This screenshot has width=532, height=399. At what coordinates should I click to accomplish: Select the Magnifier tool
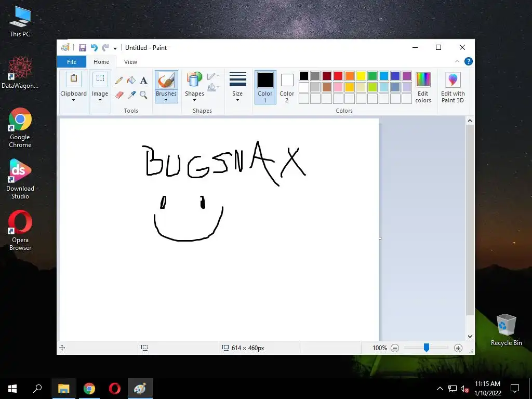143,95
